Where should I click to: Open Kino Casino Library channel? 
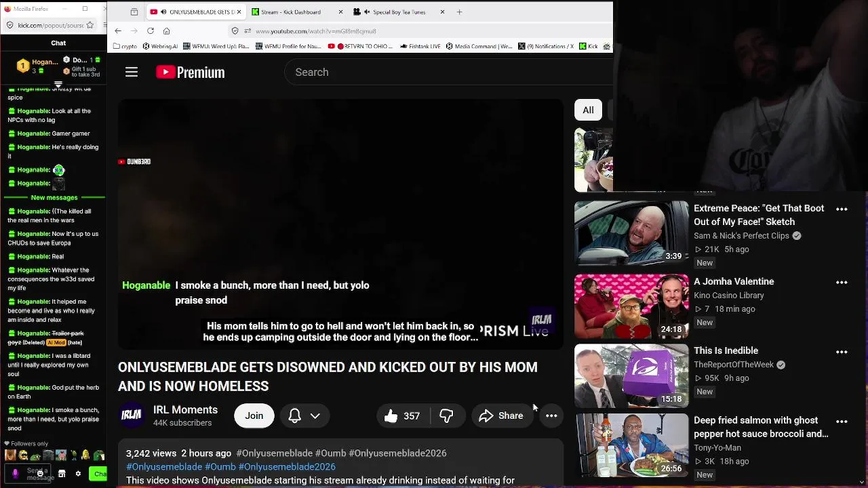tap(729, 296)
